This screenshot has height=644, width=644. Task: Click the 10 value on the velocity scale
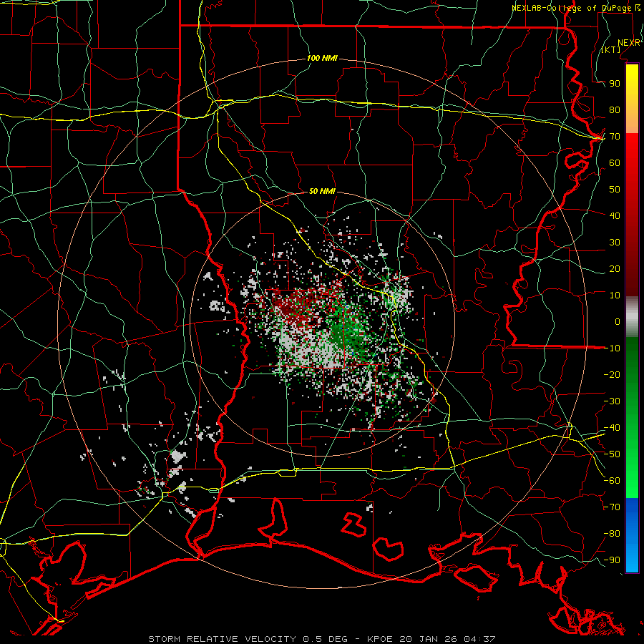615,296
